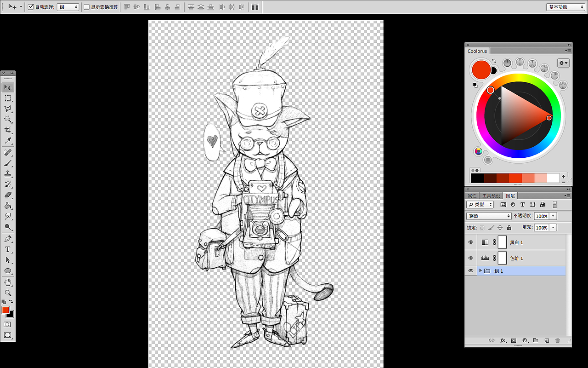Open the 类型 layer filter dropdown
Screen dimensions: 588x368
[x=480, y=205]
